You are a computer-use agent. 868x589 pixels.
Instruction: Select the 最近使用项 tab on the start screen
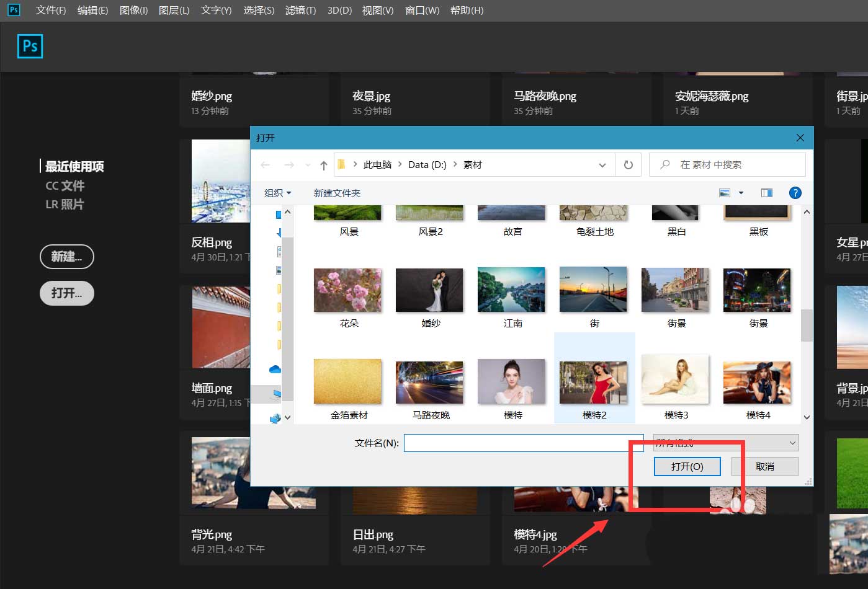tap(74, 166)
